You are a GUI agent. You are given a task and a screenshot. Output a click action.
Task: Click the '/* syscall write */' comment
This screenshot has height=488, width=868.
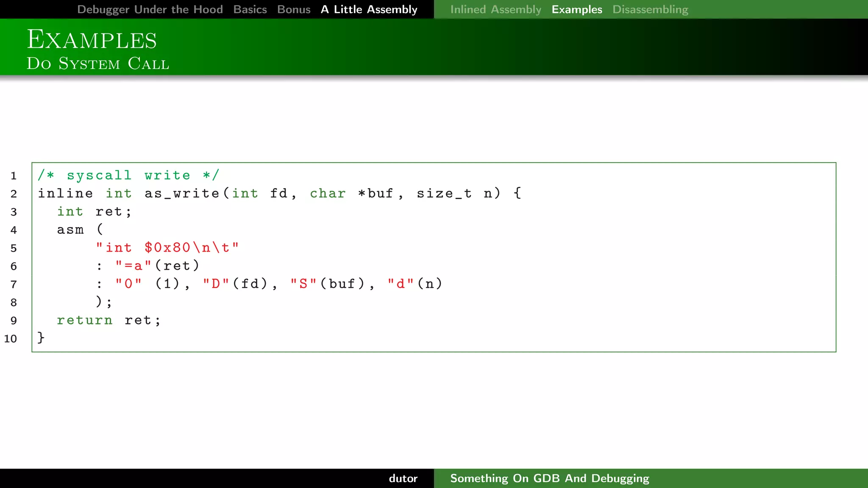[128, 175]
